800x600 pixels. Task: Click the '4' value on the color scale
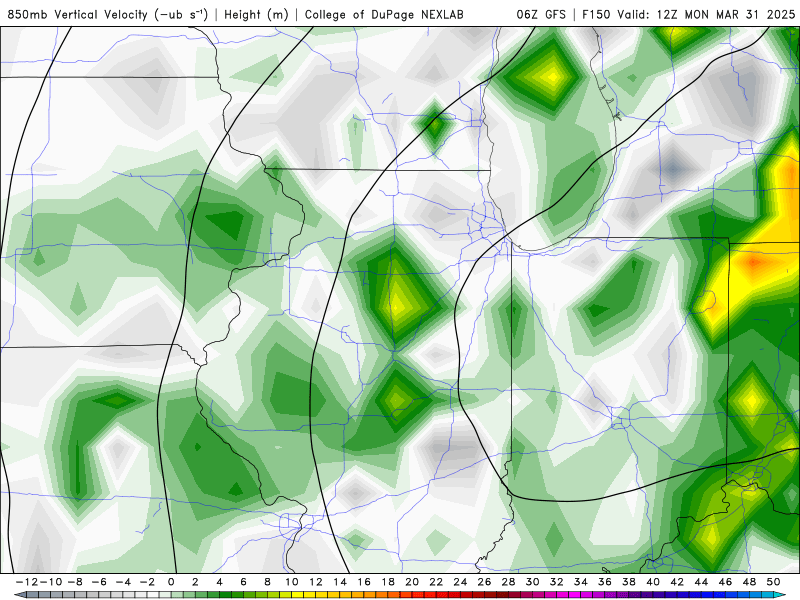pos(219,582)
